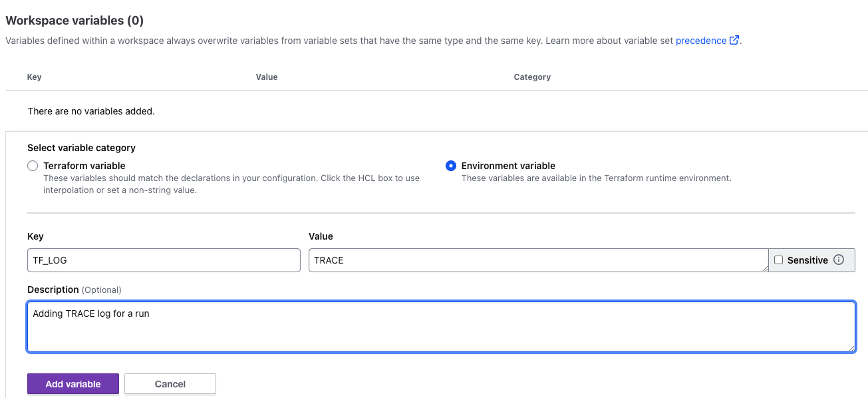Select the Terraform variable radio button
Screen dimensions: 868x398
[x=33, y=166]
